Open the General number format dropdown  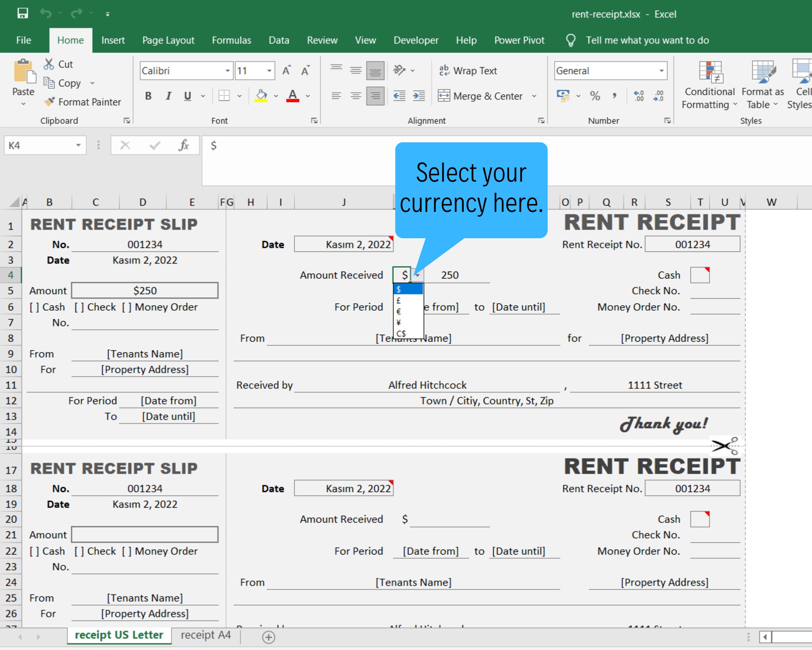[662, 71]
